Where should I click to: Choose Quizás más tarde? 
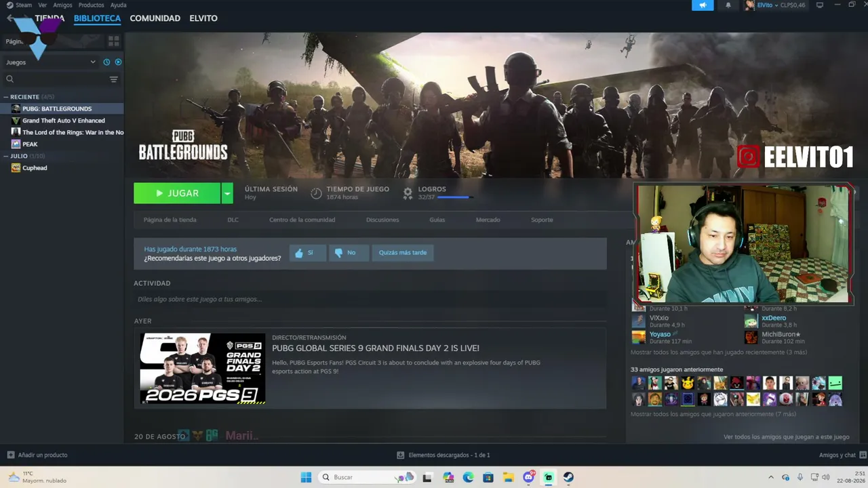[403, 253]
